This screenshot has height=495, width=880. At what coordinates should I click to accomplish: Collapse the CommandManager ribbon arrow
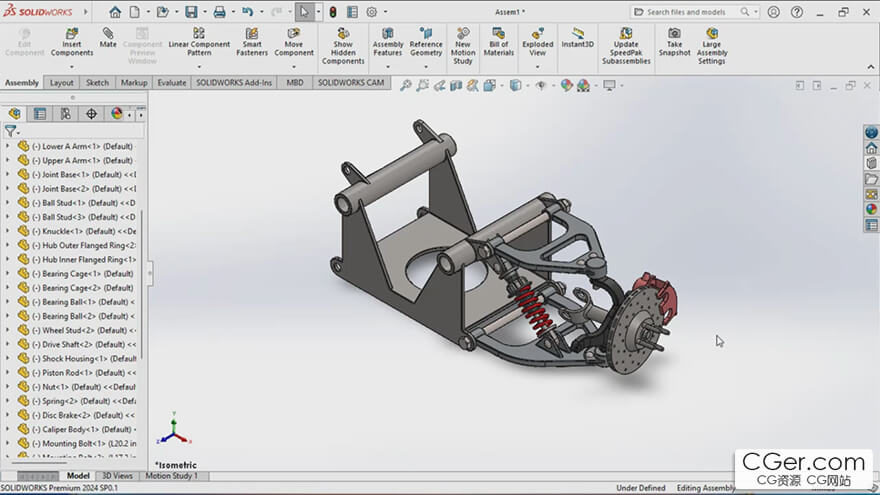point(870,67)
